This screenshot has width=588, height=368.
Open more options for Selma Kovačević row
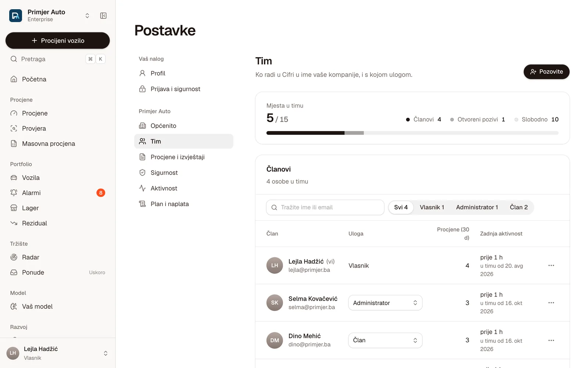tap(551, 303)
